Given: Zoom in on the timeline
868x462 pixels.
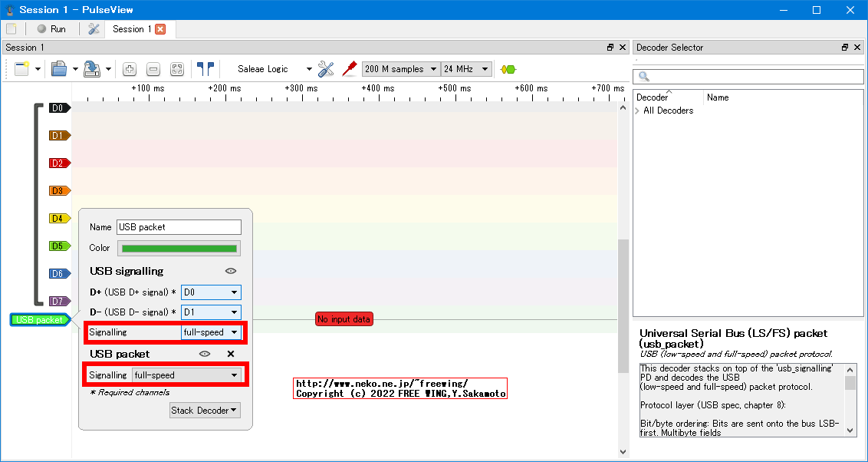Looking at the screenshot, I should point(129,68).
